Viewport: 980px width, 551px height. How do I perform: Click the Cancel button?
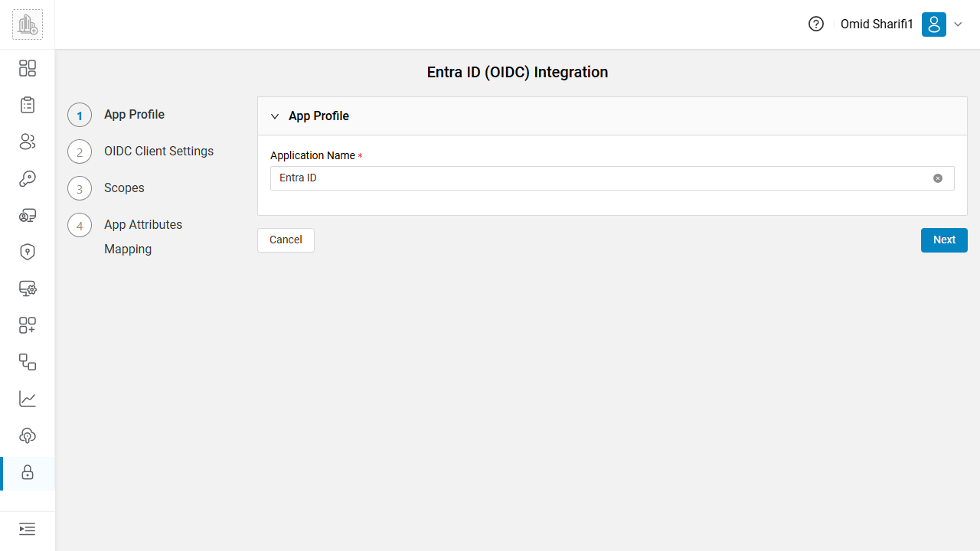286,240
